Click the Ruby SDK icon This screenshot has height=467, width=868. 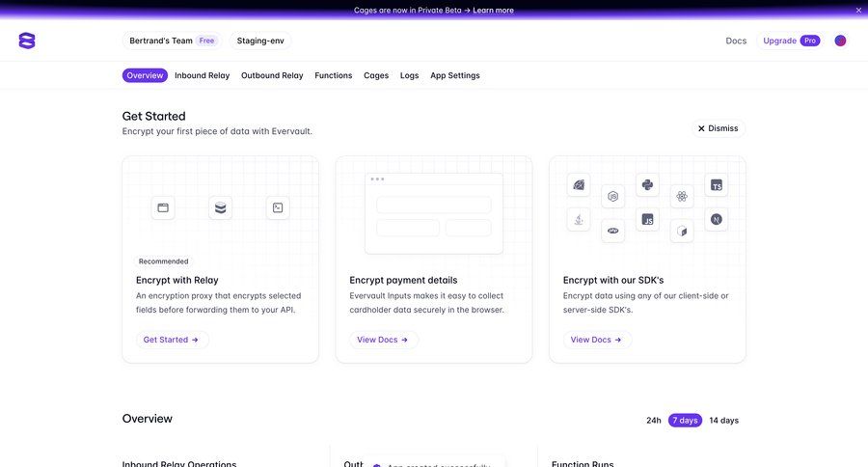pyautogui.click(x=579, y=185)
